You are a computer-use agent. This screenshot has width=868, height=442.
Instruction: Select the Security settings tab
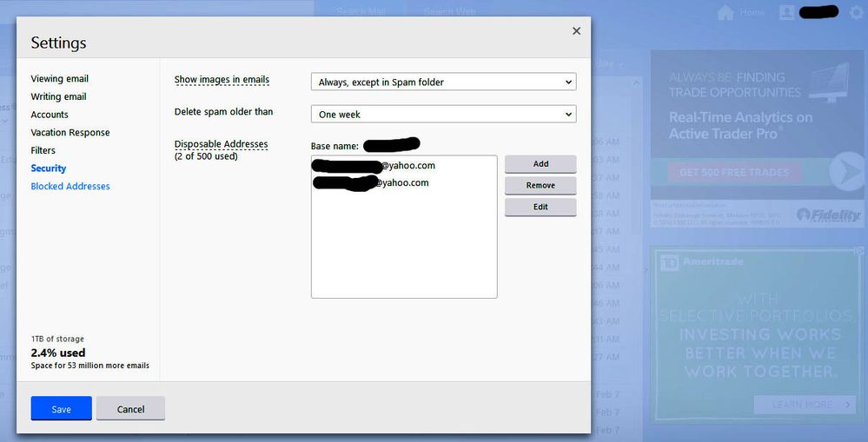coord(49,168)
